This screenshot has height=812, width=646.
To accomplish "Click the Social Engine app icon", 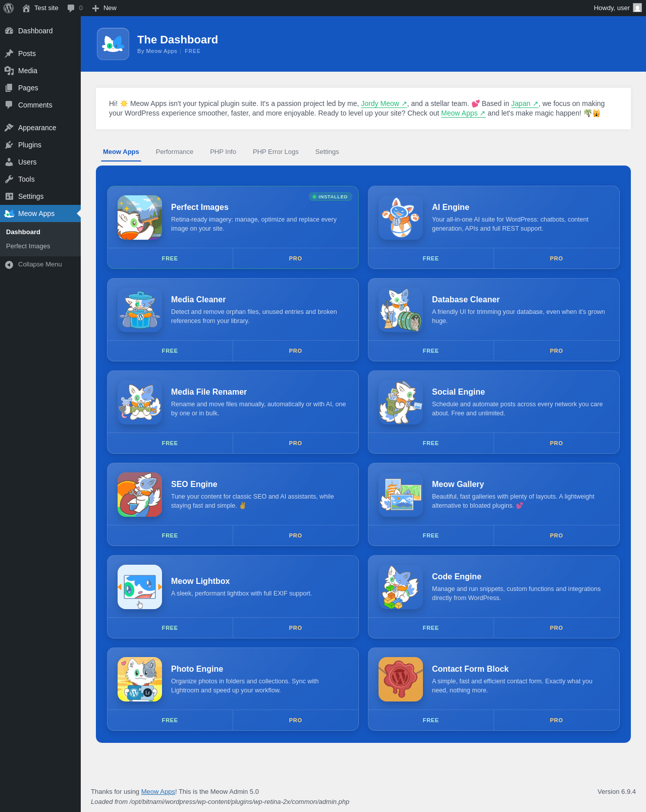I will click(401, 402).
